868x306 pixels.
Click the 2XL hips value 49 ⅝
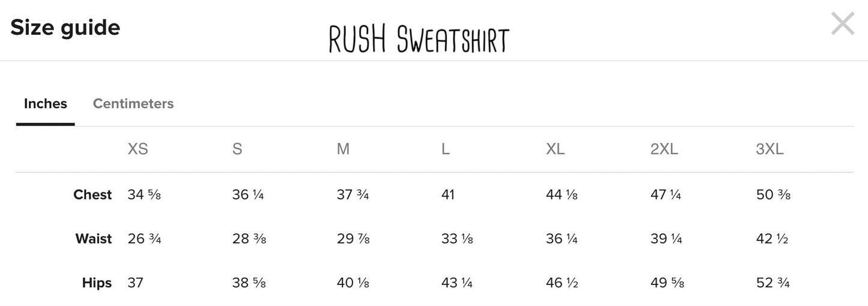(667, 283)
